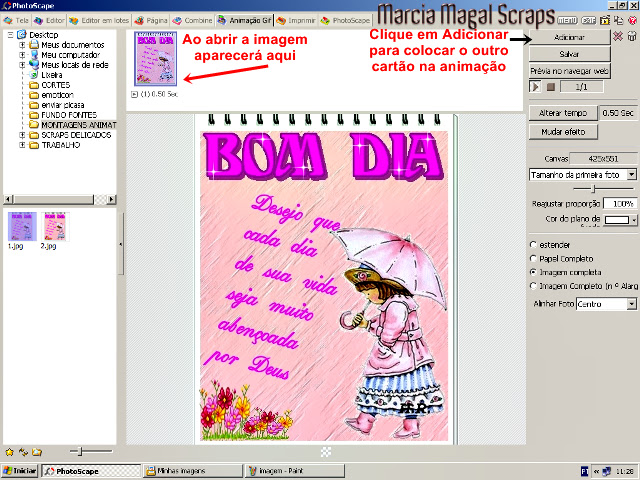Switch to the Editor tab
The width and height of the screenshot is (640, 480).
pyautogui.click(x=49, y=20)
